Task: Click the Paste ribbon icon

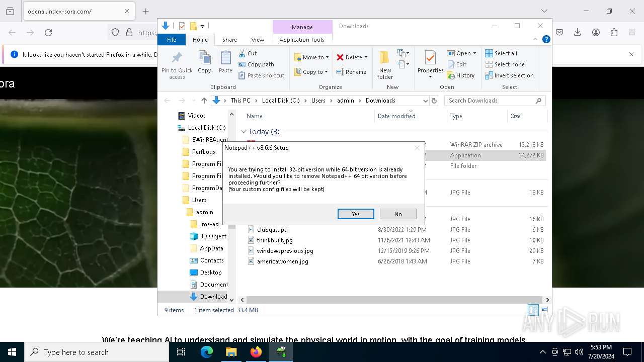Action: click(225, 62)
